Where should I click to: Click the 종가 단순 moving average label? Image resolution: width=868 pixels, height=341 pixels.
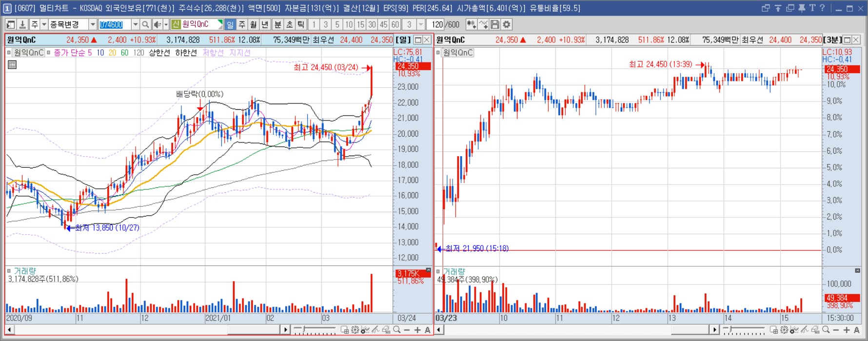69,53
